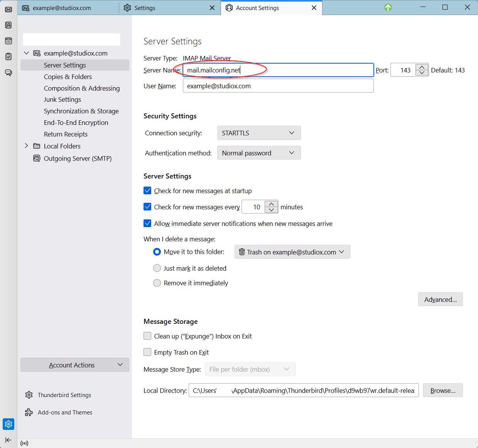Open Trash on example@studiox.com folder dropdown
Image resolution: width=478 pixels, height=448 pixels.
(x=292, y=252)
